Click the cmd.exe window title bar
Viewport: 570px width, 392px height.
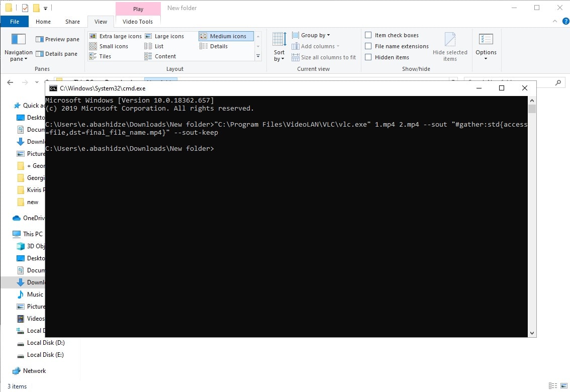click(x=262, y=88)
